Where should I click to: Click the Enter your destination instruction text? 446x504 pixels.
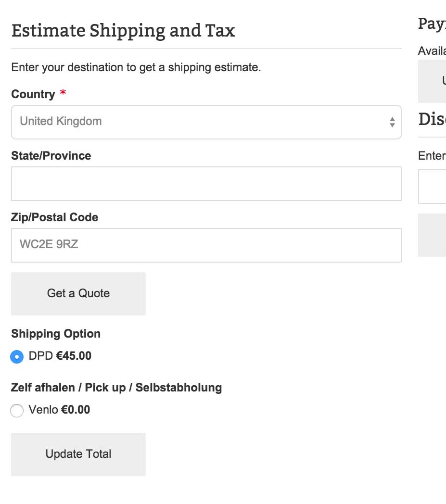pyautogui.click(x=136, y=67)
